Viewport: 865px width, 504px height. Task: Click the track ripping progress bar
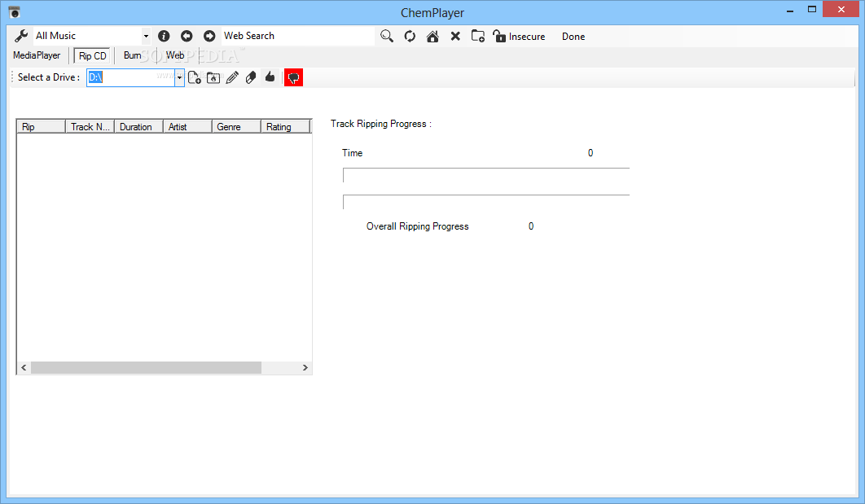click(x=486, y=175)
